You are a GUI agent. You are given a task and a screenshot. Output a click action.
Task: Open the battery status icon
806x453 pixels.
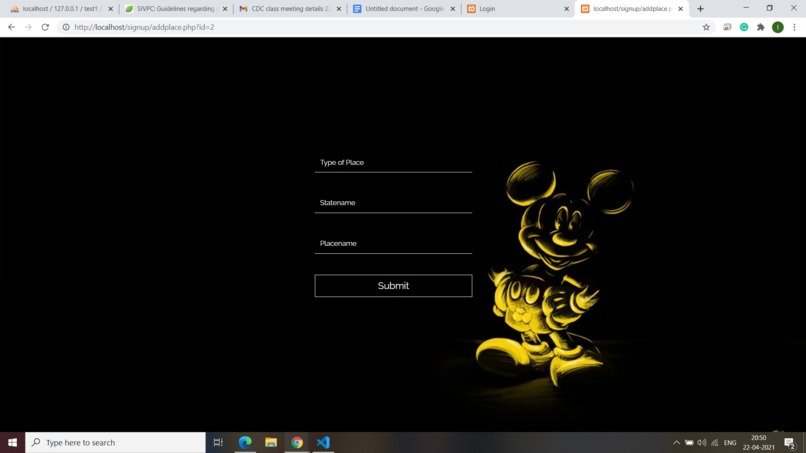(689, 443)
